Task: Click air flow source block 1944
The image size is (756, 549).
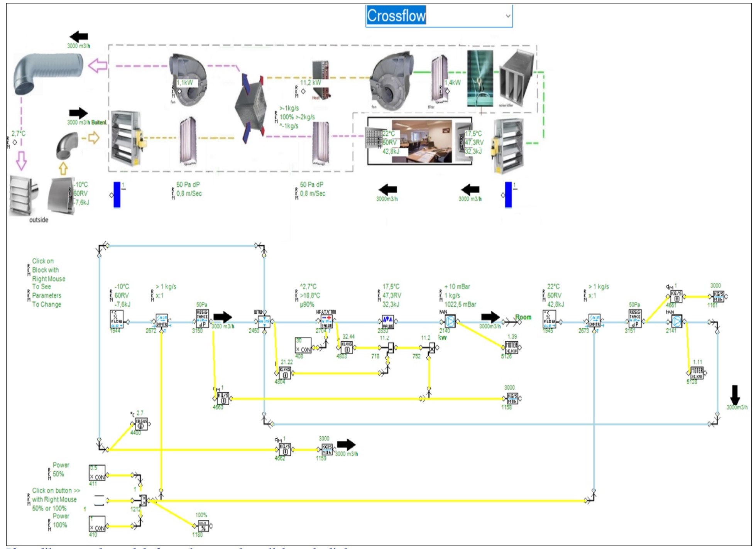Action: pyautogui.click(x=117, y=319)
